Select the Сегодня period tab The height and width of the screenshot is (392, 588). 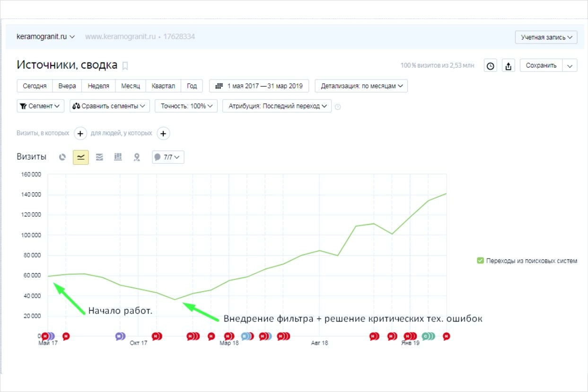pyautogui.click(x=35, y=86)
